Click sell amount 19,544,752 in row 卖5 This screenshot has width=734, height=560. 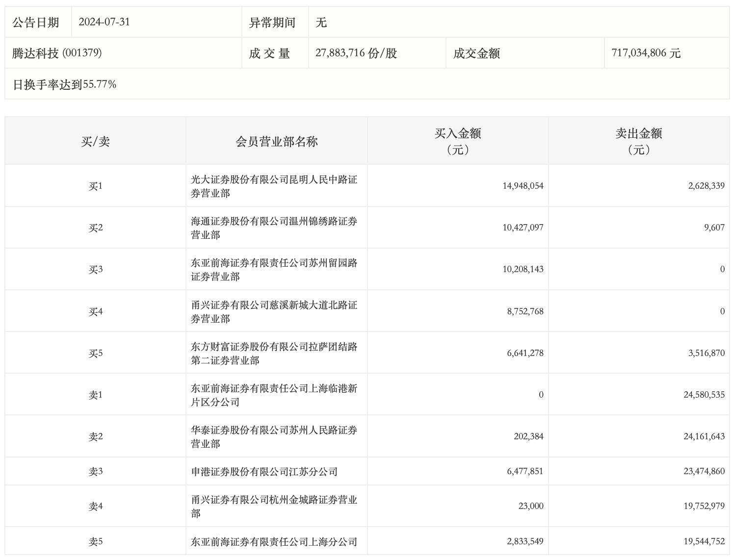(703, 542)
